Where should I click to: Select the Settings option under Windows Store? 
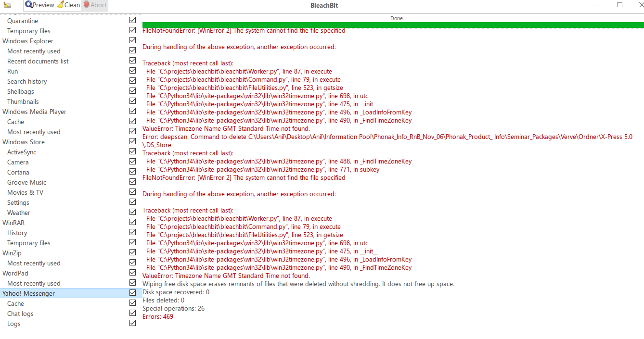point(18,202)
